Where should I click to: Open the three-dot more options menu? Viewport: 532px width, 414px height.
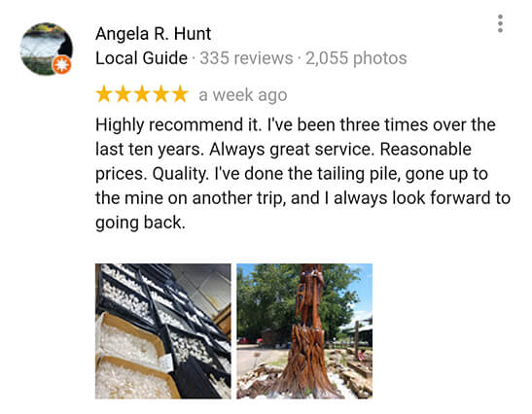[x=500, y=23]
